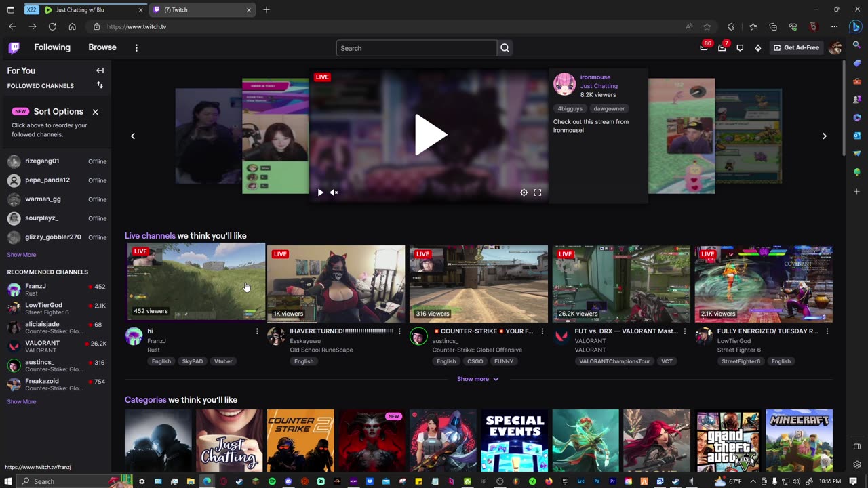The image size is (868, 488).
Task: Click the followed channels sort arrows icon
Action: (x=100, y=85)
